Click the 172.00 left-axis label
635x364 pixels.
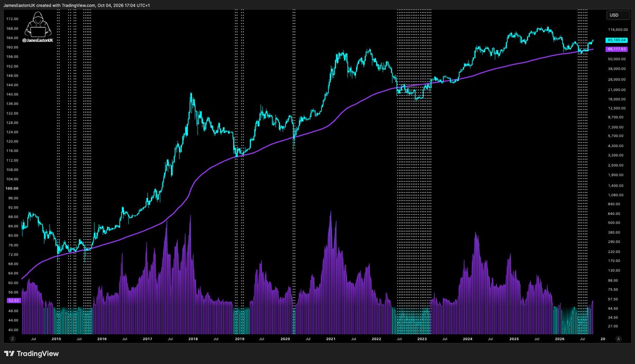click(13, 19)
